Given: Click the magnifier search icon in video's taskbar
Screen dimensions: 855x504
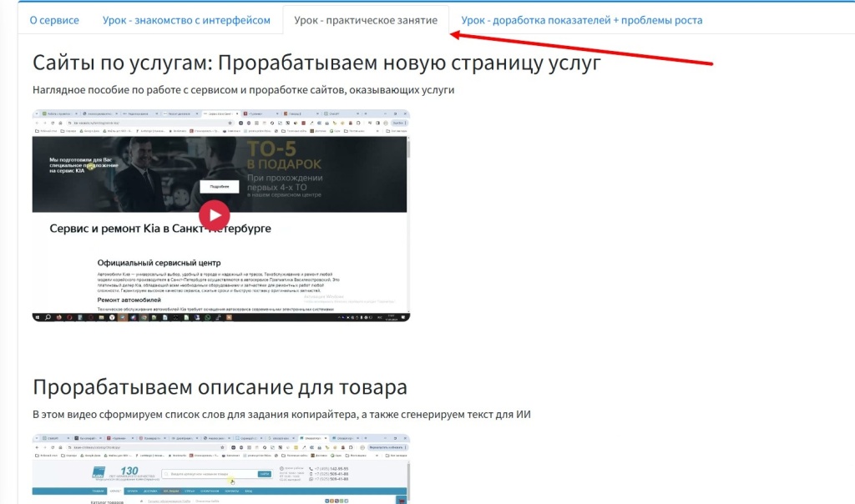Looking at the screenshot, I should pyautogui.click(x=47, y=318).
